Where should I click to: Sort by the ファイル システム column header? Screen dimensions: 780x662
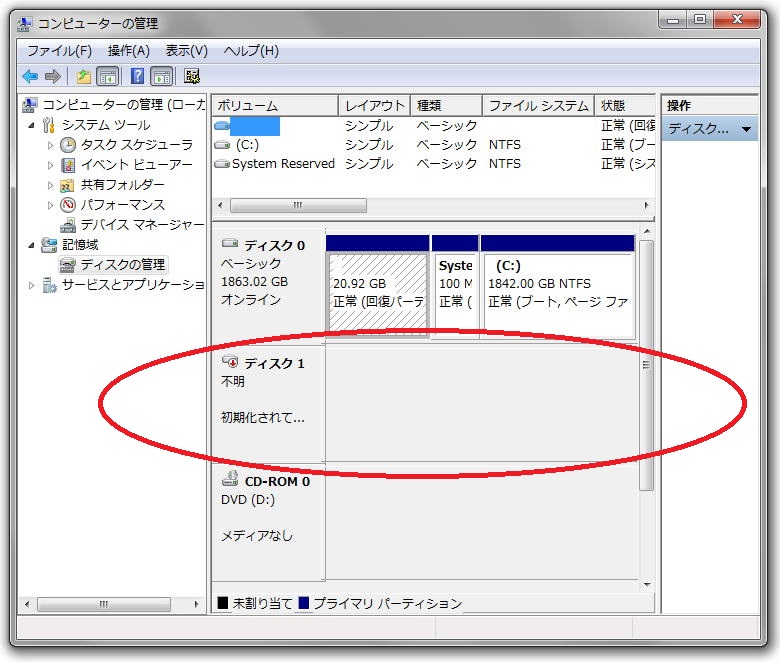tap(537, 106)
